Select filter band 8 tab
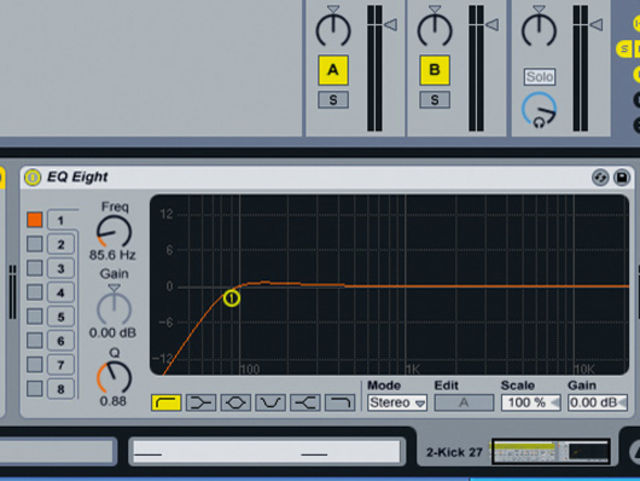 click(61, 389)
